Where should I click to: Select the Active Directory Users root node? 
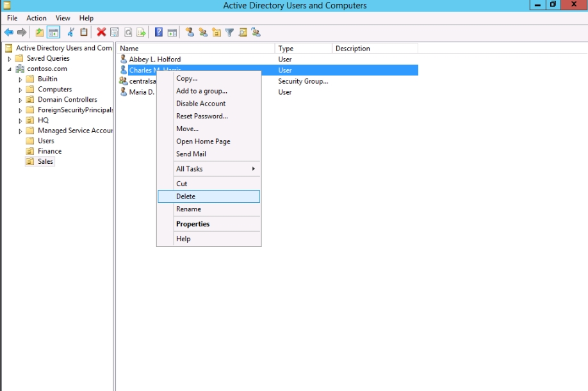pos(64,48)
